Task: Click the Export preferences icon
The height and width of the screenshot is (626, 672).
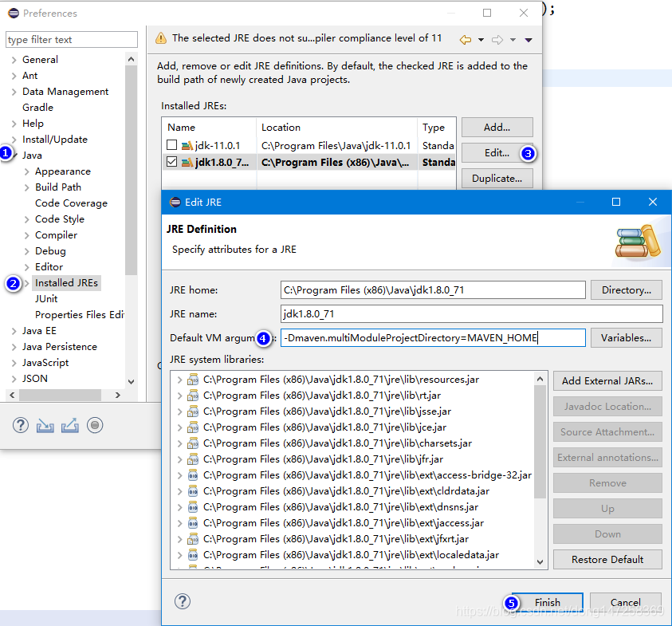Action: tap(70, 425)
